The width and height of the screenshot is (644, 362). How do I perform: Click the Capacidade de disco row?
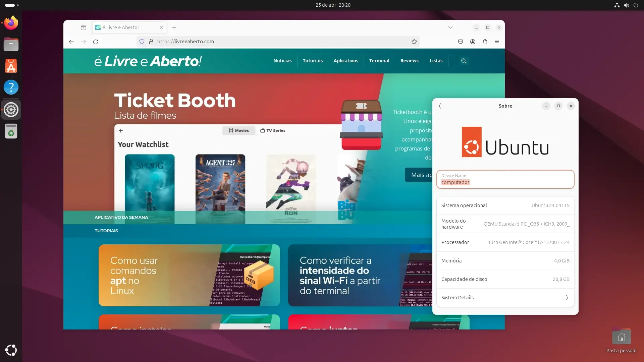tap(505, 279)
